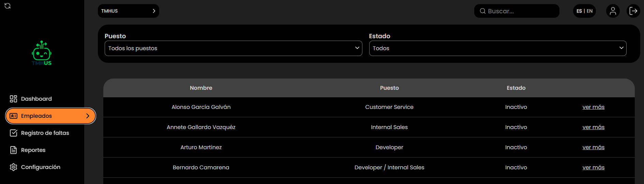View details link for Annete Gallardo Vazquéz
The width and height of the screenshot is (644, 184).
click(593, 127)
